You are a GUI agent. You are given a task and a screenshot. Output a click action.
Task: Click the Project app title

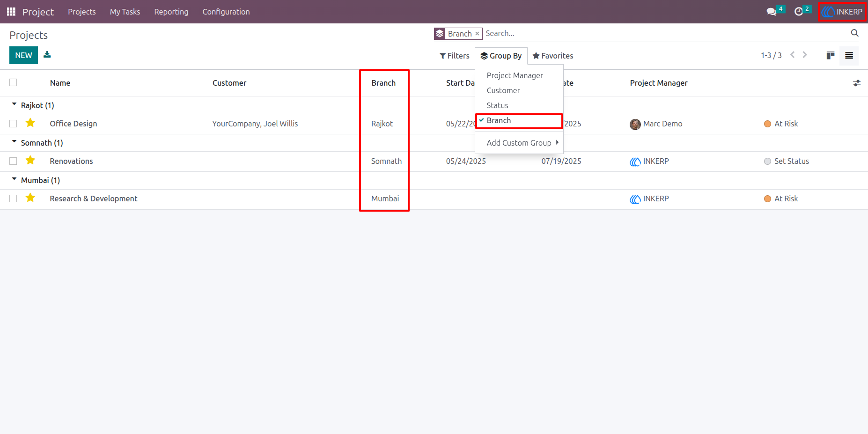click(38, 12)
